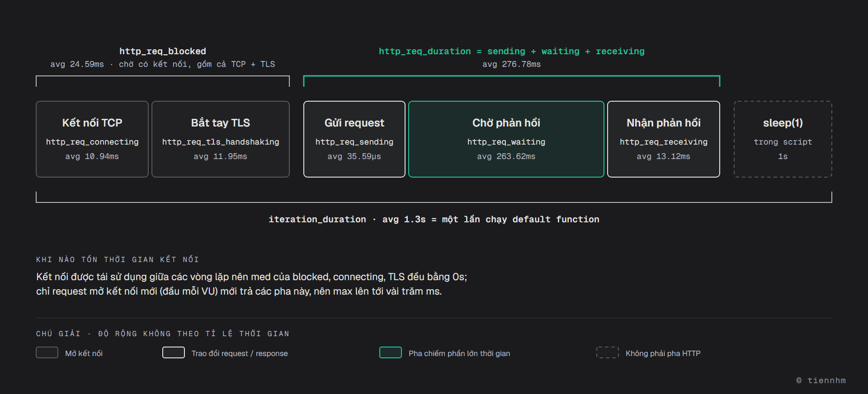This screenshot has width=868, height=394.
Task: Click the 'Gửi request' phase box
Action: click(x=354, y=139)
